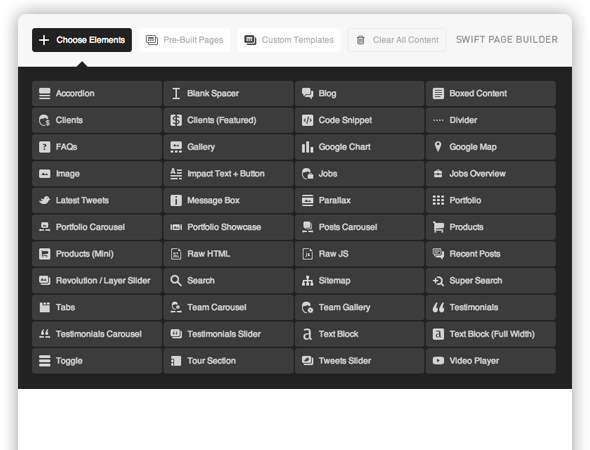Screen dimensions: 590x450
Task: Insert the Impact Text + Button element
Action: point(228,173)
